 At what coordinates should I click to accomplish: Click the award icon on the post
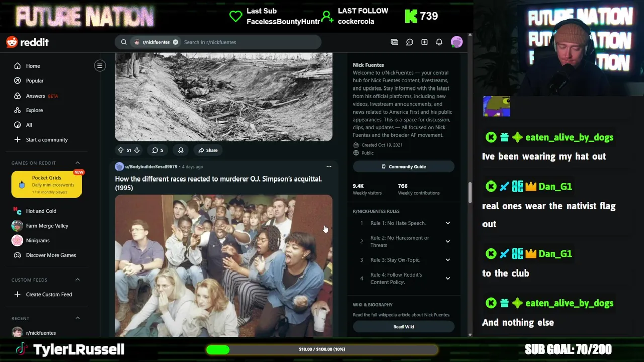point(181,150)
